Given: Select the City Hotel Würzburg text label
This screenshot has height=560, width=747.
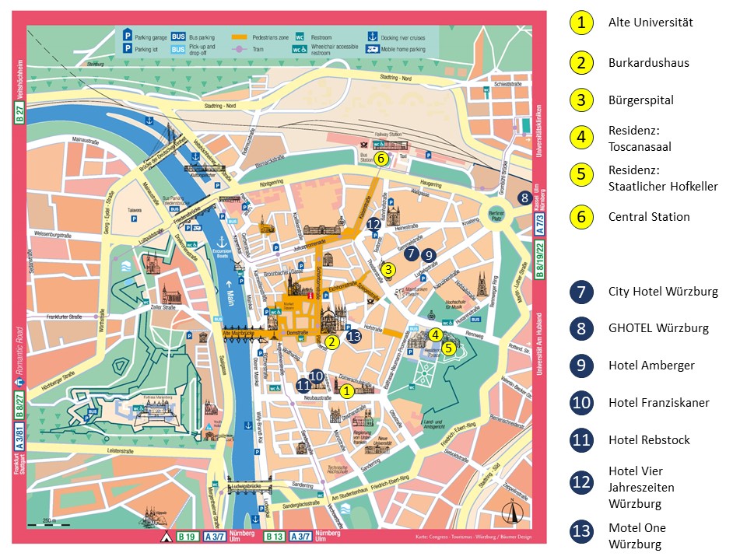Looking at the screenshot, I should [663, 292].
